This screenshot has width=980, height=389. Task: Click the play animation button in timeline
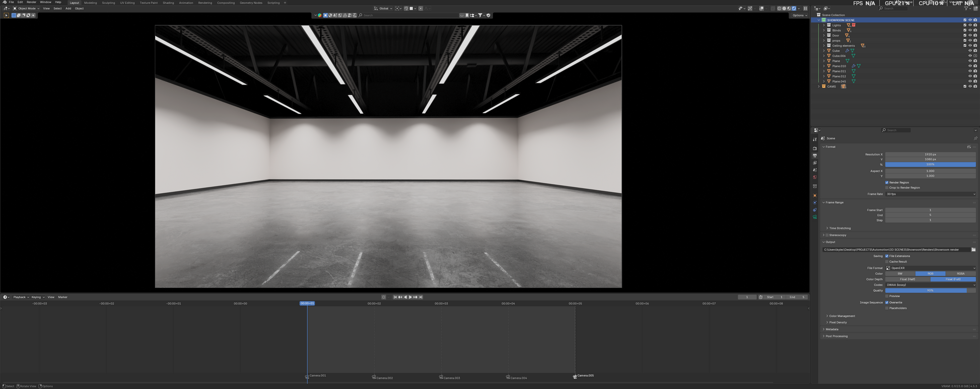(x=410, y=297)
